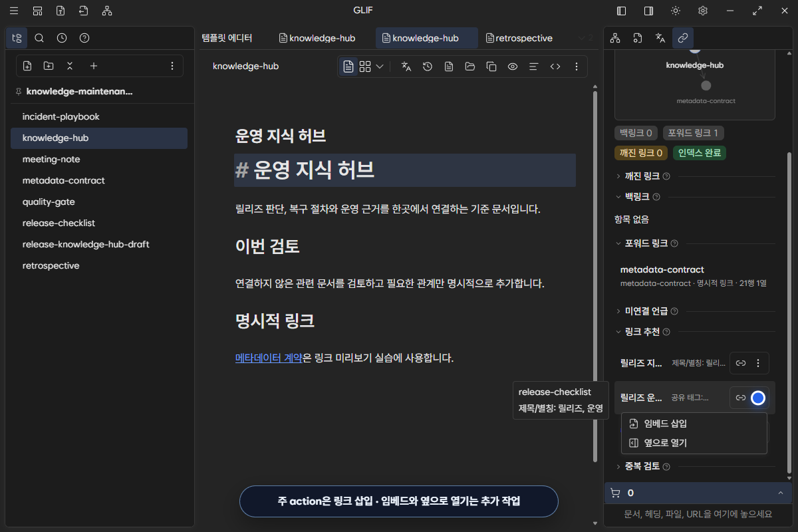The width and height of the screenshot is (798, 532).
Task: Toggle light/dark theme sun icon
Action: click(676, 11)
